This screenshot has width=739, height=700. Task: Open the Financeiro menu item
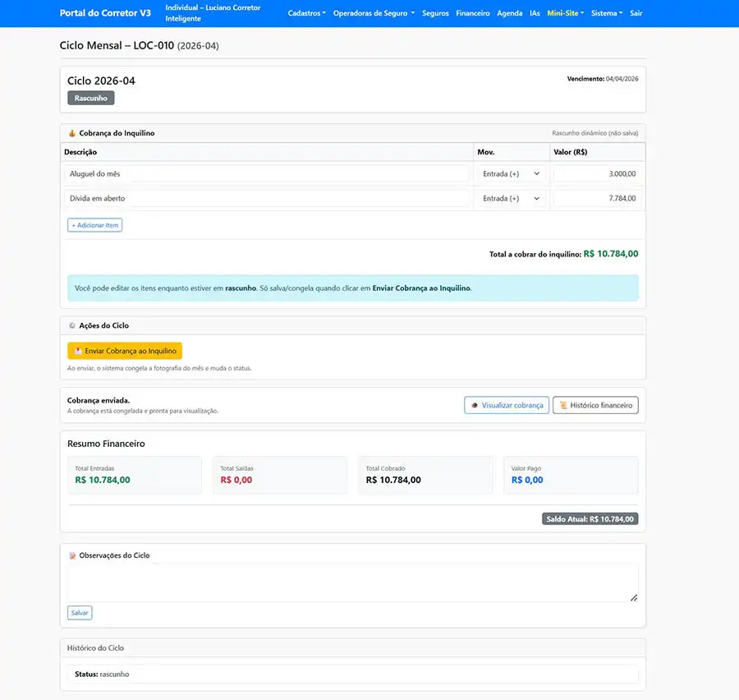pyautogui.click(x=473, y=13)
